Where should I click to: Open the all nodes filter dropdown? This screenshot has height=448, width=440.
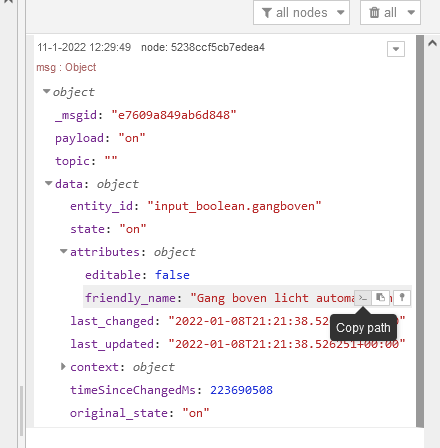click(301, 13)
